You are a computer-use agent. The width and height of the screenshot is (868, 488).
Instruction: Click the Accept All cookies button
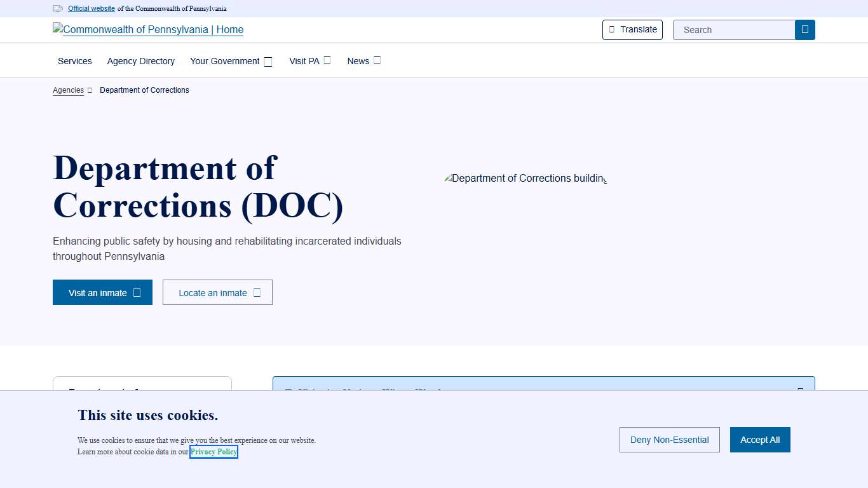(760, 440)
